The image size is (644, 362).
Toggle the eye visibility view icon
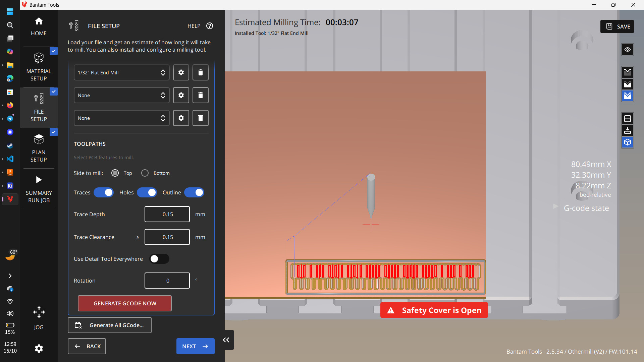pos(628,50)
